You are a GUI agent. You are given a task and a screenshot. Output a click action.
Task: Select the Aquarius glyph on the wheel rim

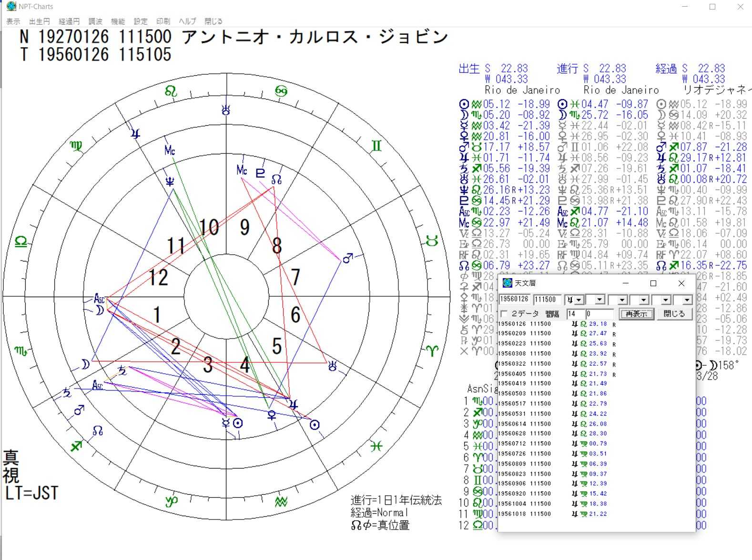click(x=281, y=501)
